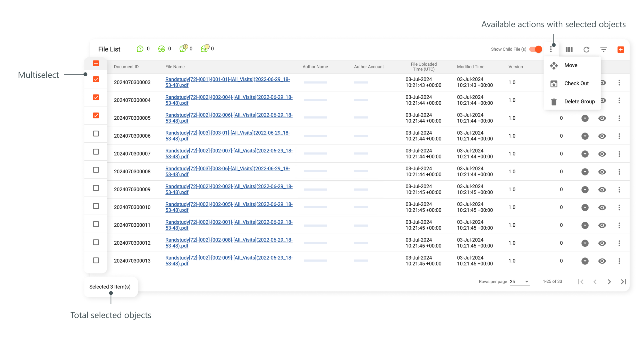The width and height of the screenshot is (644, 338).
Task: Check the row 2024070300008 checkbox
Action: tap(96, 170)
